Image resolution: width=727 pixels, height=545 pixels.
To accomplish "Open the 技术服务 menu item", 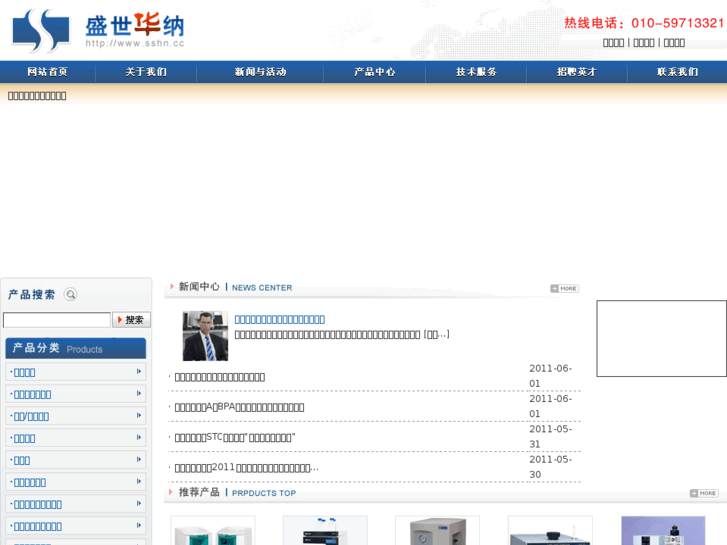I will [x=476, y=72].
